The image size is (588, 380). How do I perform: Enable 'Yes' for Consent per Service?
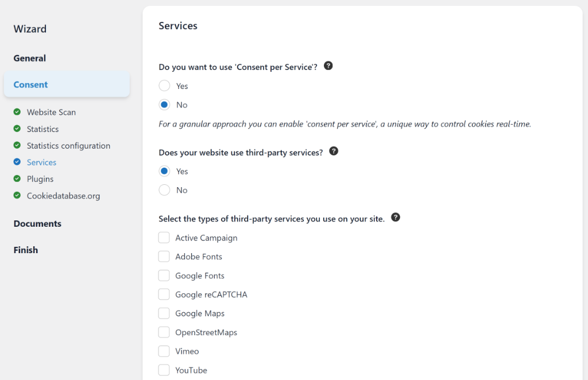point(164,86)
